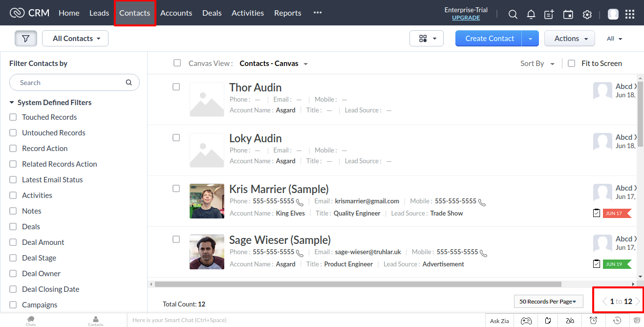Click the Smart Chat input field
Screen dimensions: 644x327
click(305, 321)
